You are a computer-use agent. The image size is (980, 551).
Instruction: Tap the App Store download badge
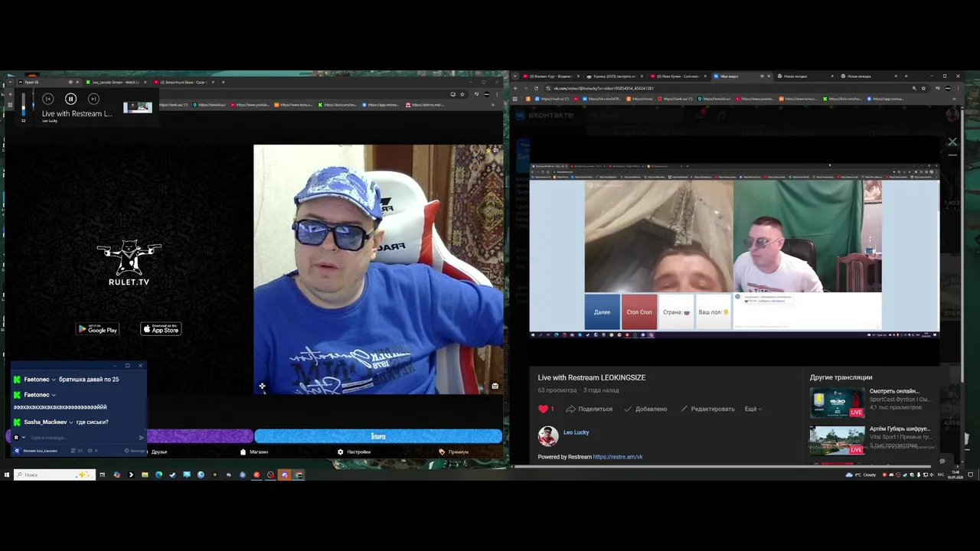pyautogui.click(x=161, y=329)
